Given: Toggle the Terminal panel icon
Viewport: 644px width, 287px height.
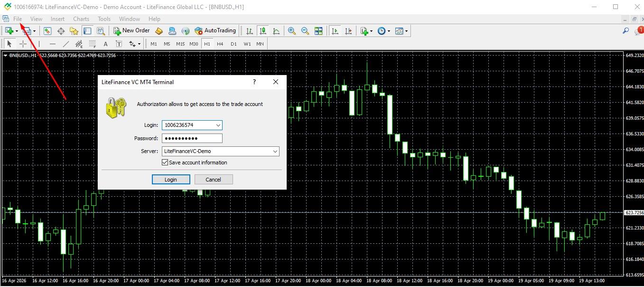Looking at the screenshot, I should (x=87, y=31).
